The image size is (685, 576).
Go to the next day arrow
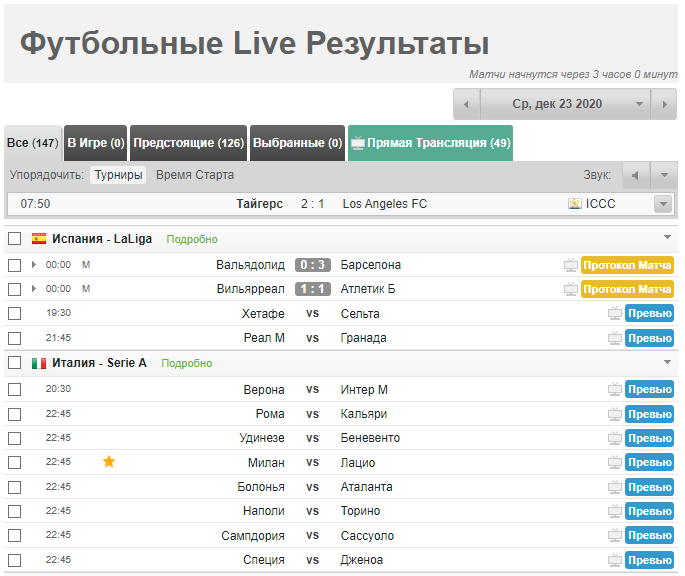(x=663, y=104)
